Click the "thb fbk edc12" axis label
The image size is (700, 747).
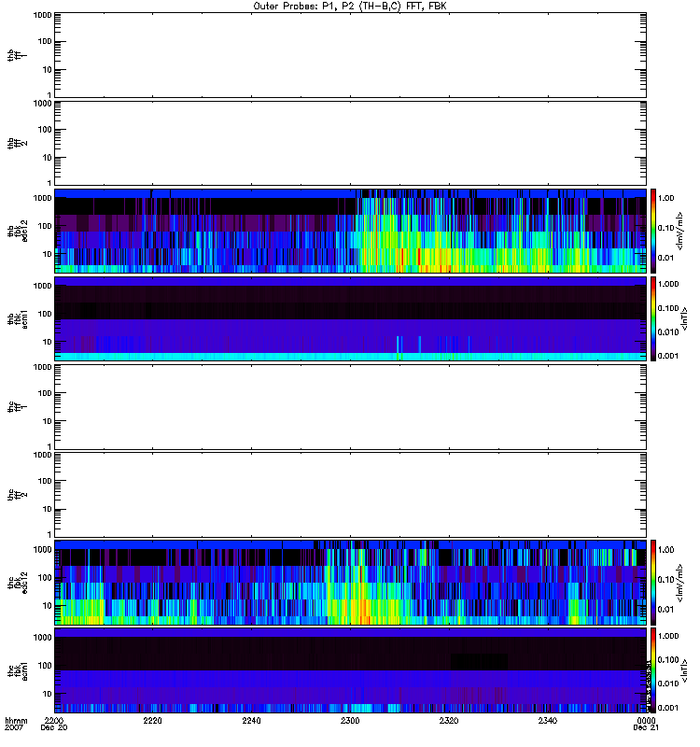tap(17, 231)
